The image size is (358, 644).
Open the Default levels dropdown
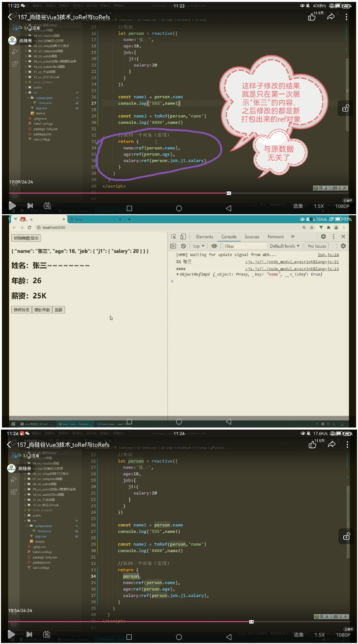coord(284,246)
